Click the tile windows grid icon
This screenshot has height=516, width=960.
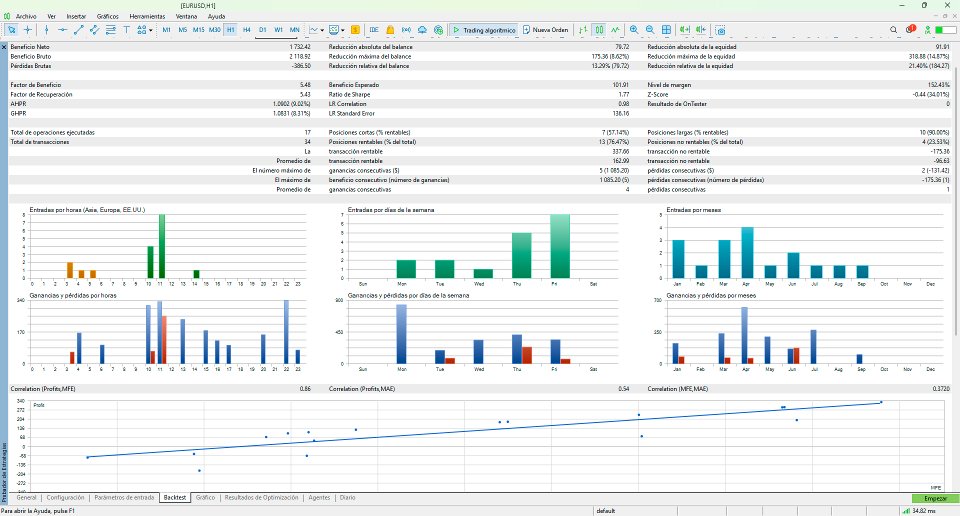(x=667, y=30)
